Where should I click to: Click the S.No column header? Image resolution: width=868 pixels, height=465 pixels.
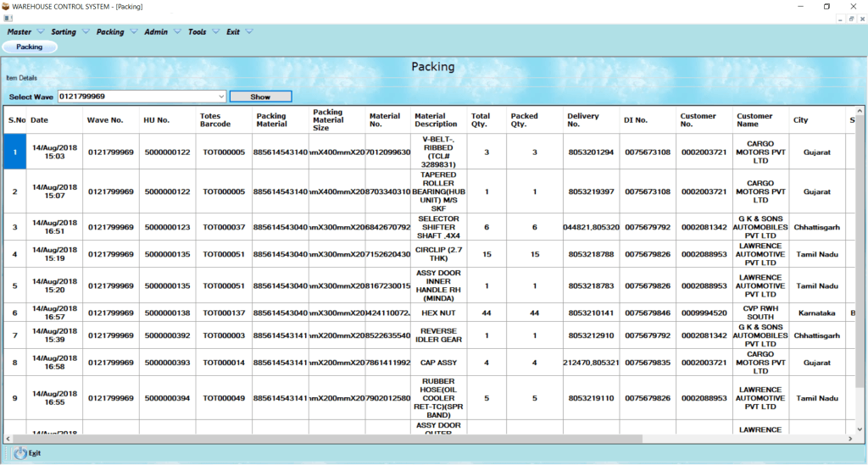point(17,120)
